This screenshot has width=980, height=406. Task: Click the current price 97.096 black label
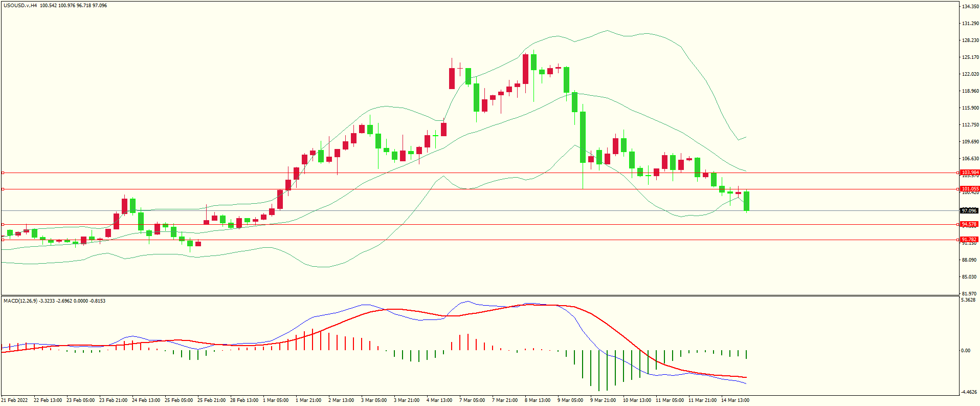click(969, 211)
